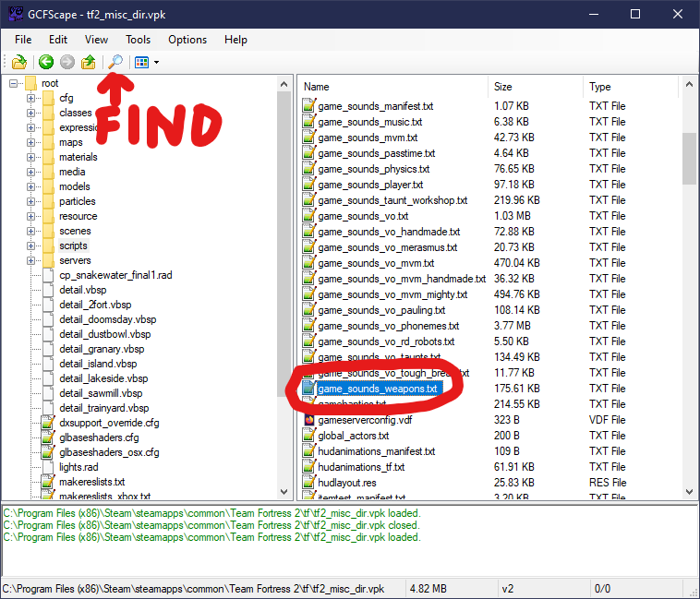Select game_sounds_vo_phonemes.txt file
700x599 pixels.
point(389,326)
